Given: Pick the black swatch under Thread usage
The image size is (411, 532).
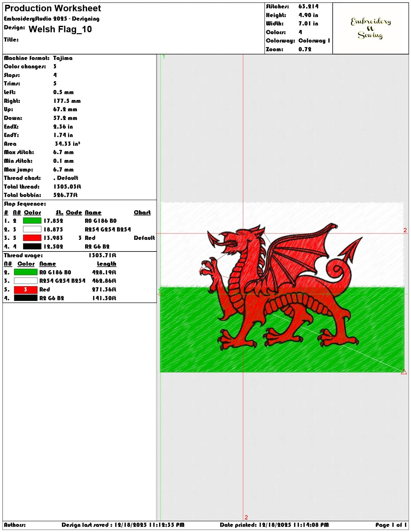Looking at the screenshot, I should 26,298.
